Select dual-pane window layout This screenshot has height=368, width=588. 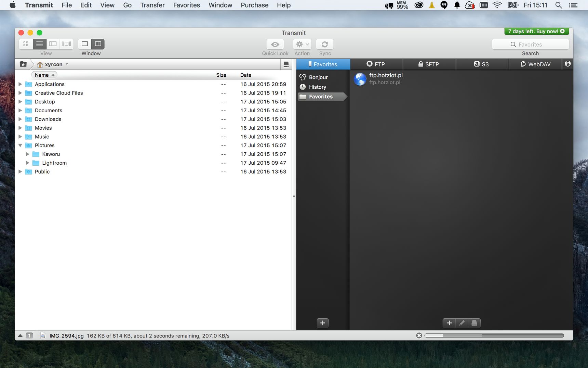[x=98, y=44]
